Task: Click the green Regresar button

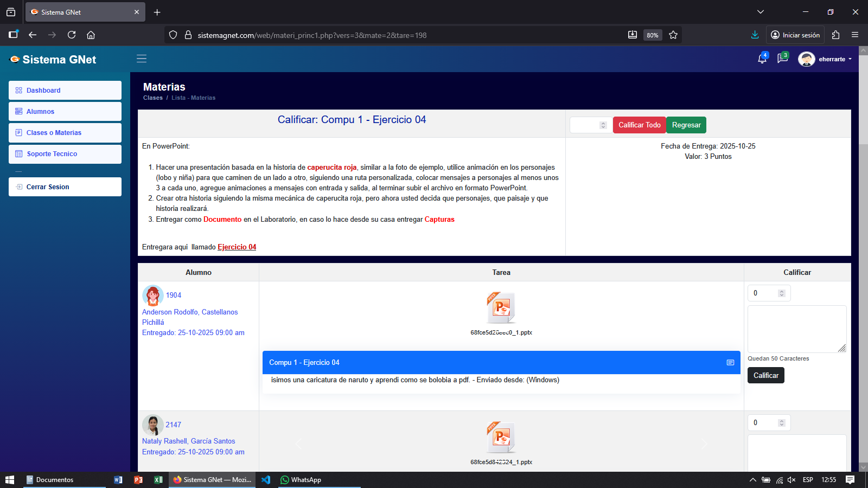Action: 686,125
